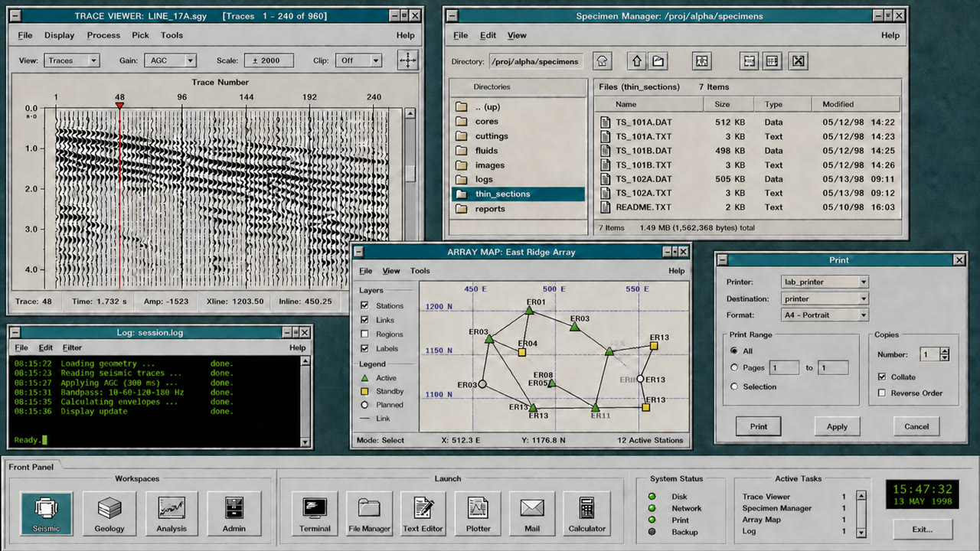
Task: Launch the Text Editor
Action: [x=423, y=514]
